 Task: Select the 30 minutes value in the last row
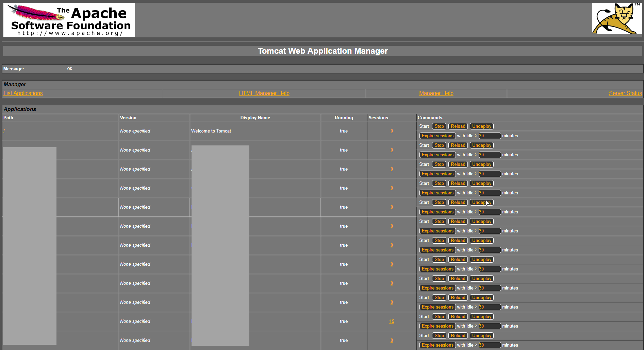point(489,345)
